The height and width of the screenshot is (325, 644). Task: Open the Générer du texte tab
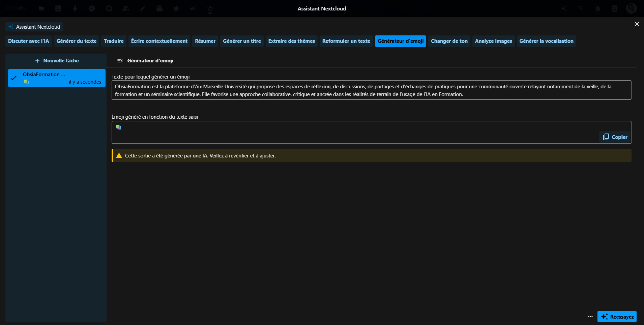[77, 41]
